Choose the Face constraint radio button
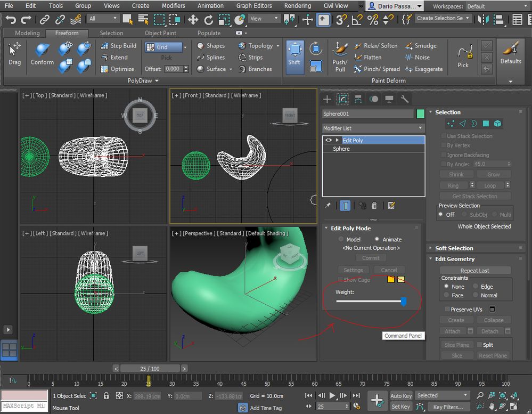 [x=446, y=296]
